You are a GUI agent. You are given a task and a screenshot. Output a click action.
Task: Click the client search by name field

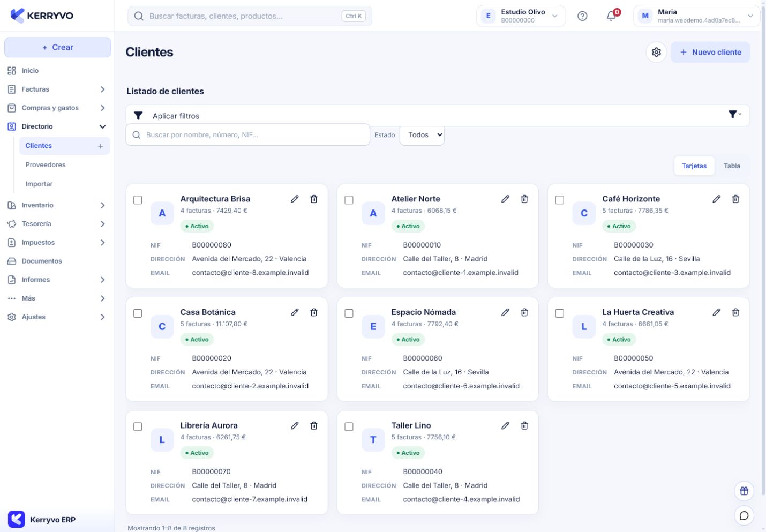point(248,134)
